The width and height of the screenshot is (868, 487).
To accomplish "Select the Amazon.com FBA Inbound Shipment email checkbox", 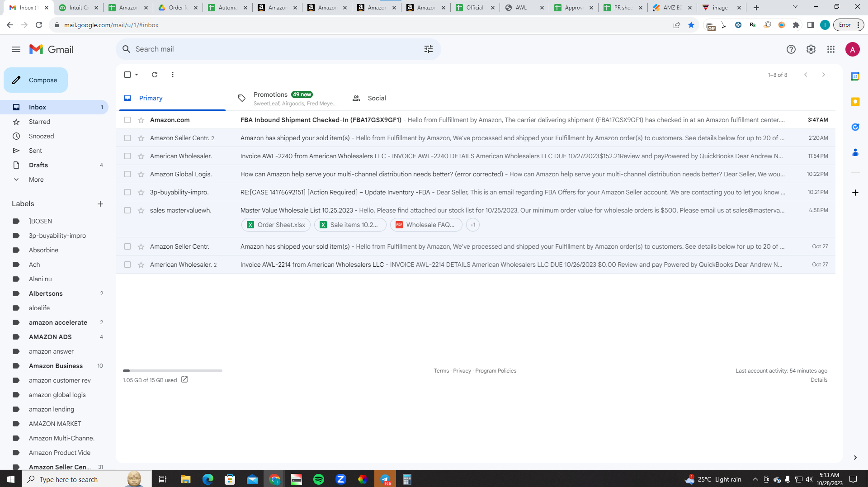I will click(127, 120).
